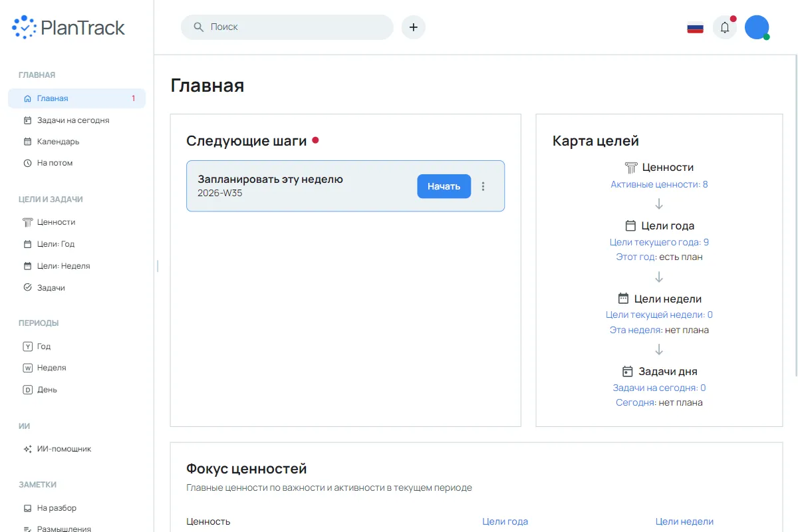Image resolution: width=798 pixels, height=532 pixels.
Task: Click the Эта неделя link
Action: [x=636, y=330]
